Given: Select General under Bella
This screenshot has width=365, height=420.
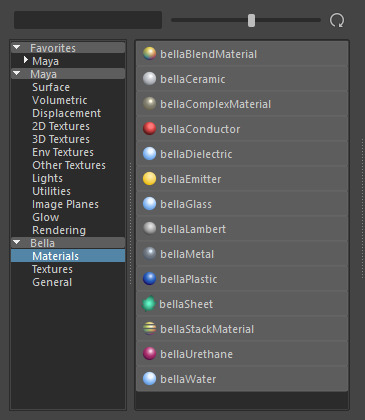Looking at the screenshot, I should (52, 282).
